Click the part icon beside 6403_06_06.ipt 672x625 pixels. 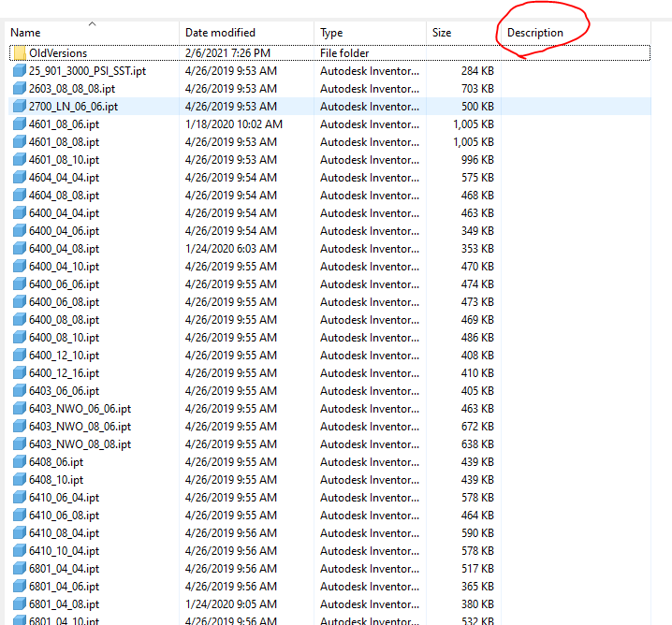[20, 391]
